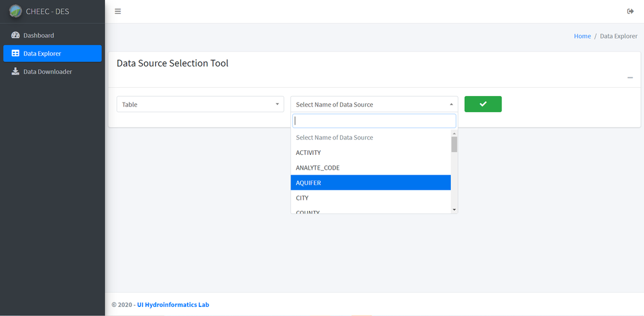Go to Data Downloader in sidebar

[48, 72]
